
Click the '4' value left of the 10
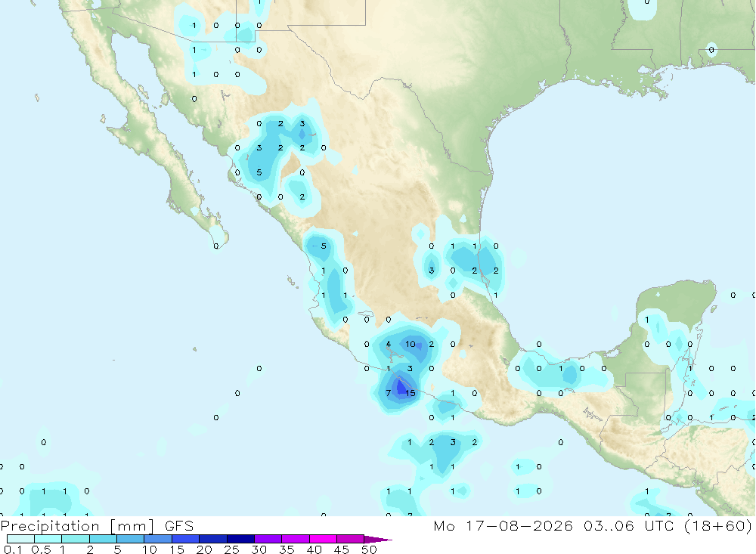(389, 344)
